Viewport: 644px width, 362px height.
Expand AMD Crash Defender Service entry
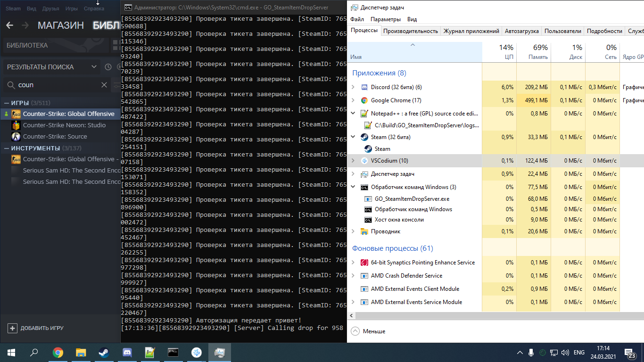(353, 276)
